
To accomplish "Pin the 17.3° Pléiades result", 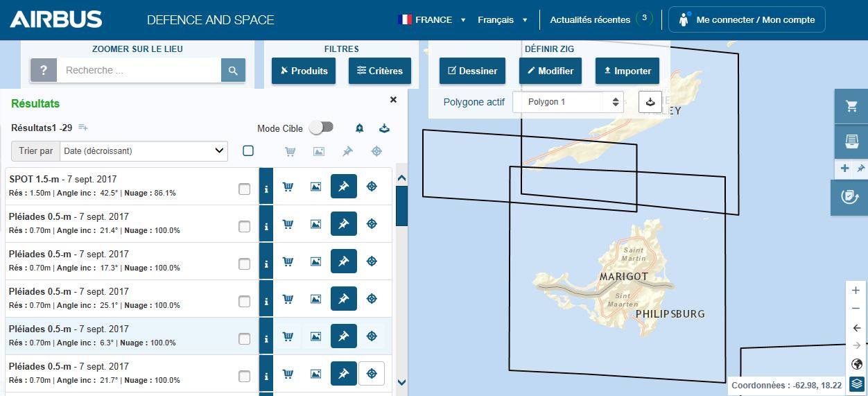I will 344,261.
